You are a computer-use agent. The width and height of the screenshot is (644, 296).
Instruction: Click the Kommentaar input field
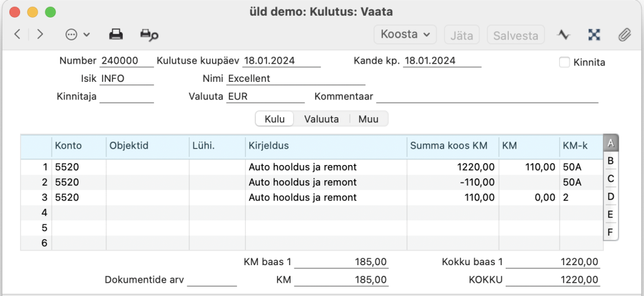[487, 96]
